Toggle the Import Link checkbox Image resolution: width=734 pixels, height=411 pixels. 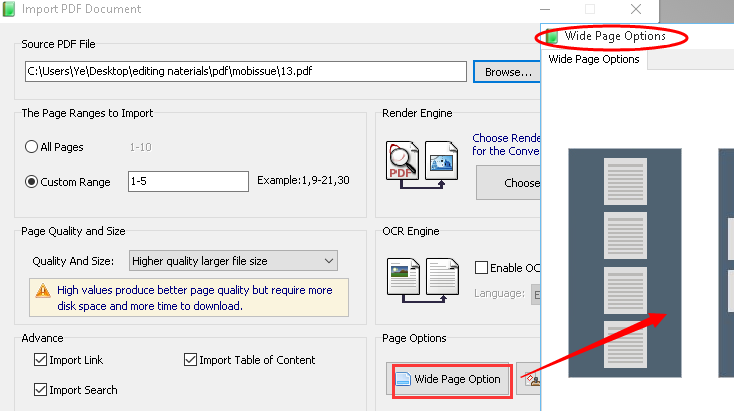[x=40, y=360]
